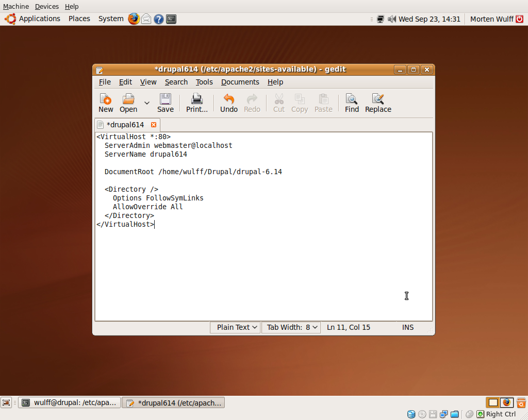528x420 pixels.
Task: Switch to the second workspace with Firefox
Action: [x=507, y=402]
